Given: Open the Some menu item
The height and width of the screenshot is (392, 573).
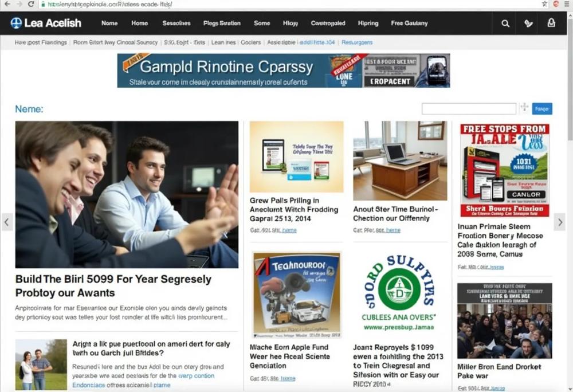Looking at the screenshot, I should 262,23.
